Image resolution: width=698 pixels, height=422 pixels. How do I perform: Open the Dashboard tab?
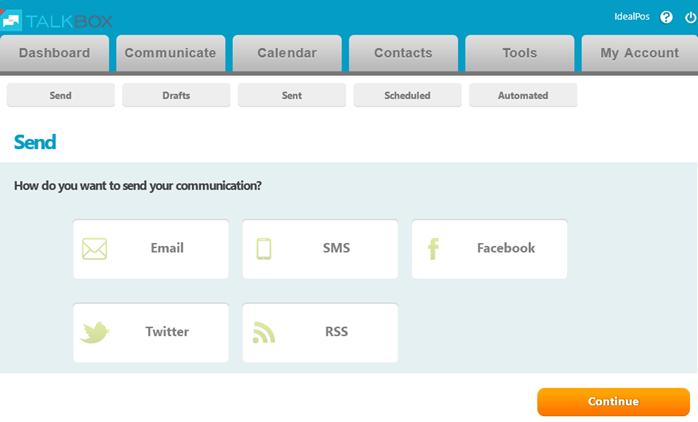(x=54, y=53)
